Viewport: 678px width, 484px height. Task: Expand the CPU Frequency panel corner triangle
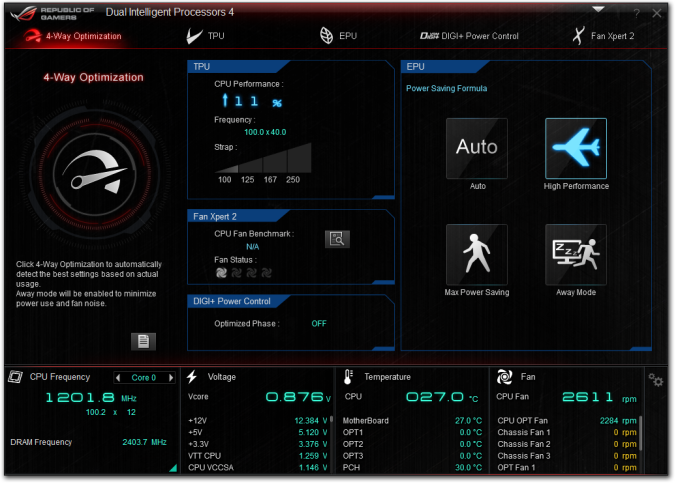173,468
